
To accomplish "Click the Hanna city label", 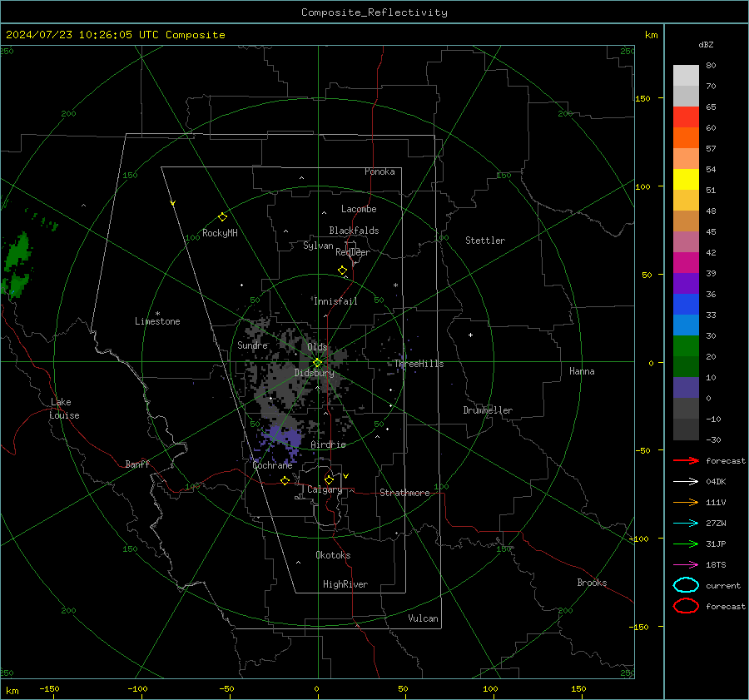I will (582, 371).
